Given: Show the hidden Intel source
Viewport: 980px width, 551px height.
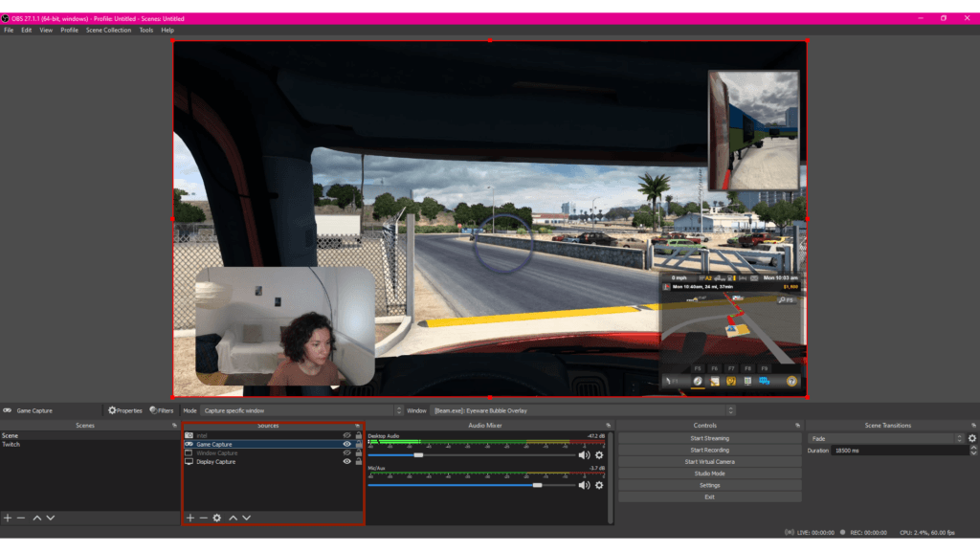Looking at the screenshot, I should [x=346, y=435].
